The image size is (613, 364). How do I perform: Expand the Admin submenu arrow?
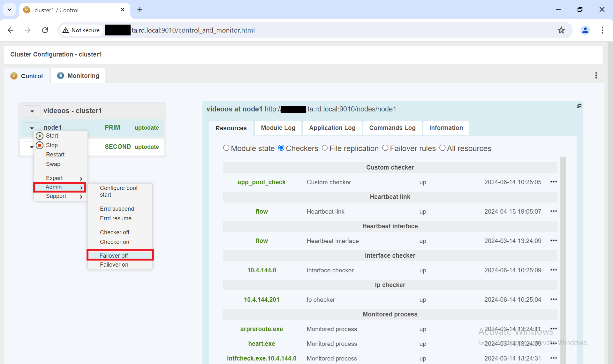coord(81,188)
